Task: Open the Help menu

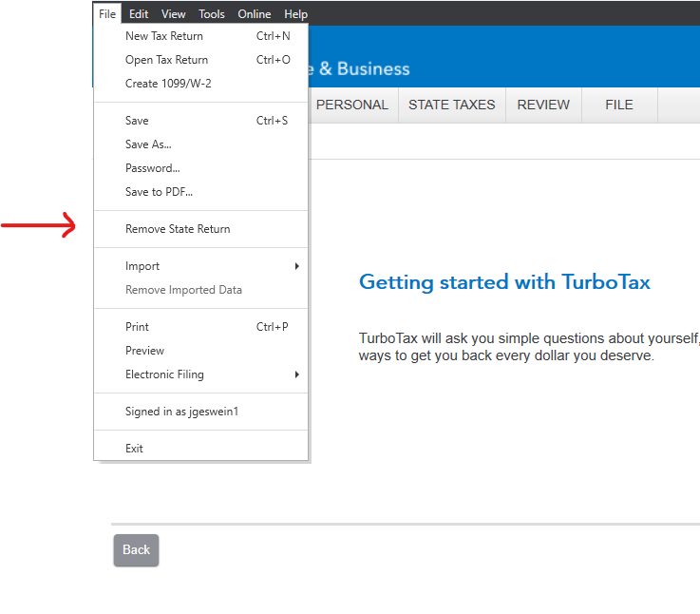Action: (x=295, y=14)
